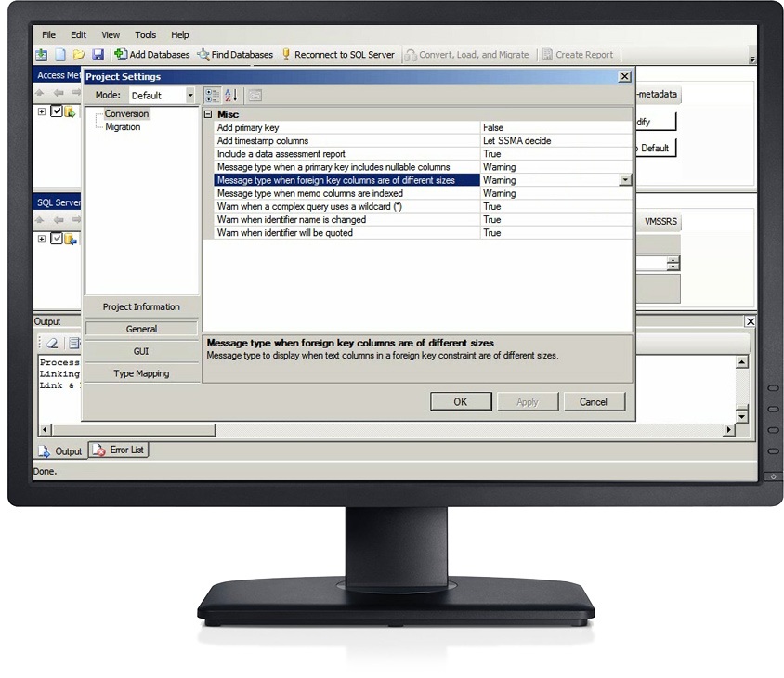The height and width of the screenshot is (678, 784).
Task: Toggle the SQL Server tree checkbox
Action: click(x=57, y=239)
